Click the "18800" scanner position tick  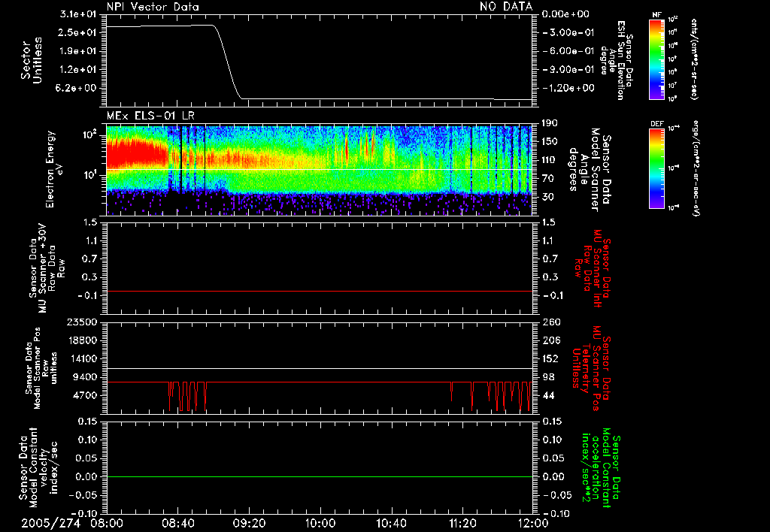click(81, 340)
